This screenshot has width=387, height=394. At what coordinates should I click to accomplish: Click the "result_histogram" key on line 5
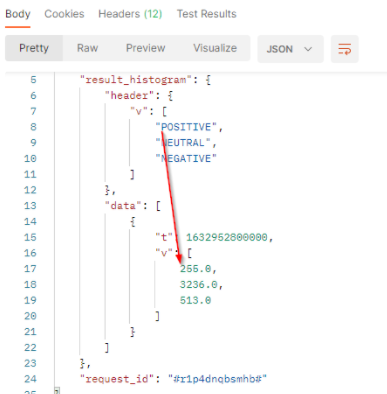click(136, 80)
